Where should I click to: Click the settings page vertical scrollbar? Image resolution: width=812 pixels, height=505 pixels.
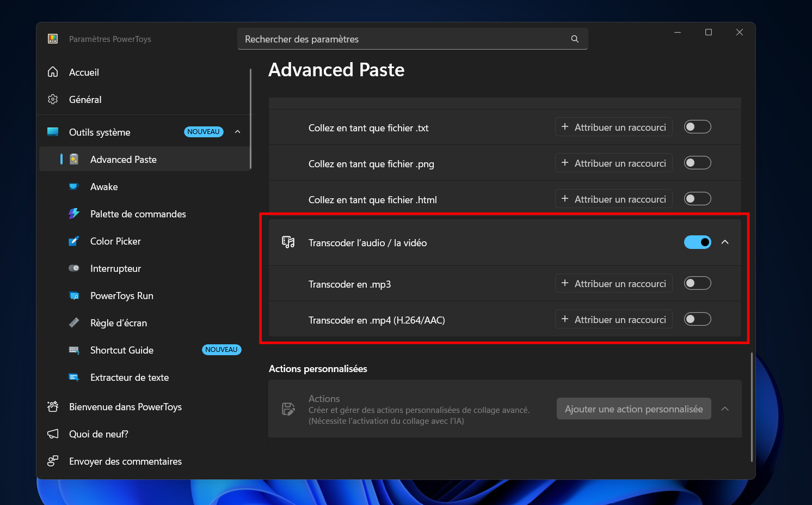point(752,407)
